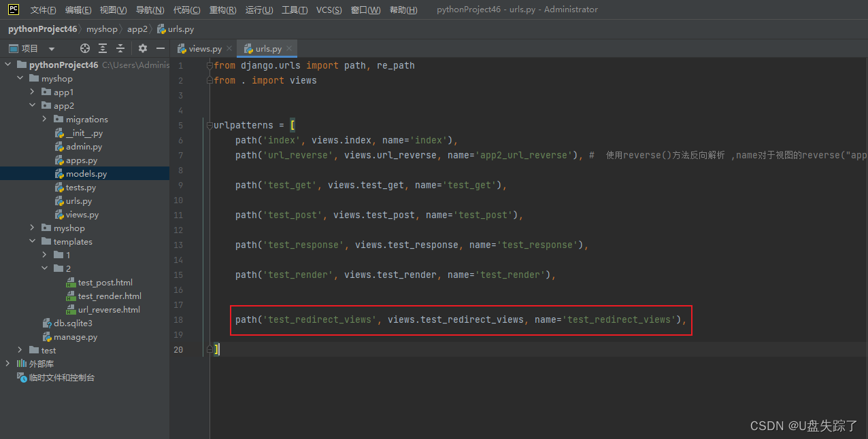868x439 pixels.
Task: Hide project panel via minus icon
Action: [161, 48]
